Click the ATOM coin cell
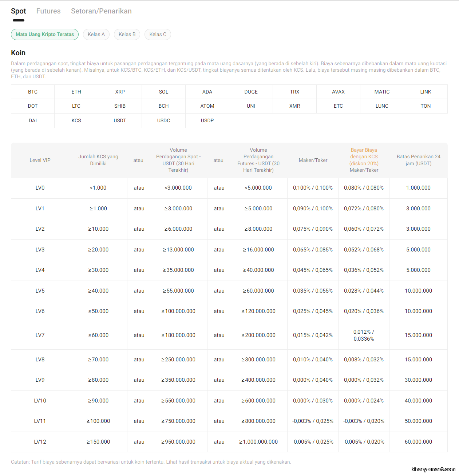459x476 pixels. click(207, 106)
